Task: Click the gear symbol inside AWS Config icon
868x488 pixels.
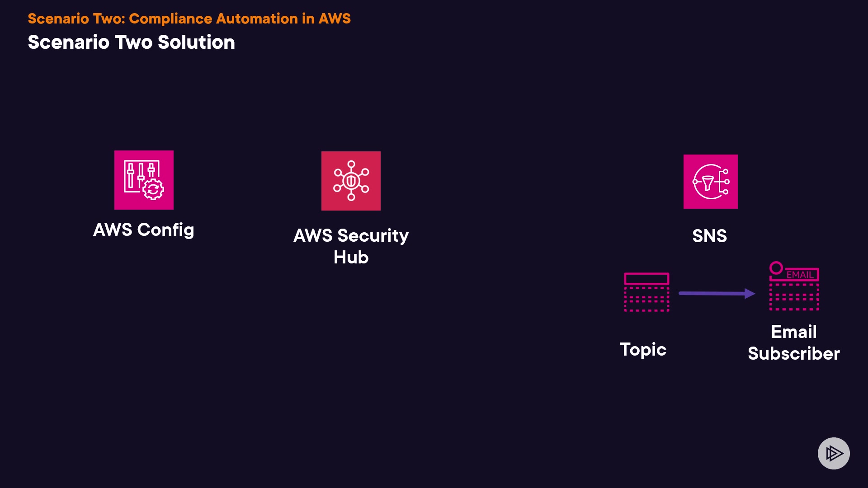Action: click(x=153, y=190)
